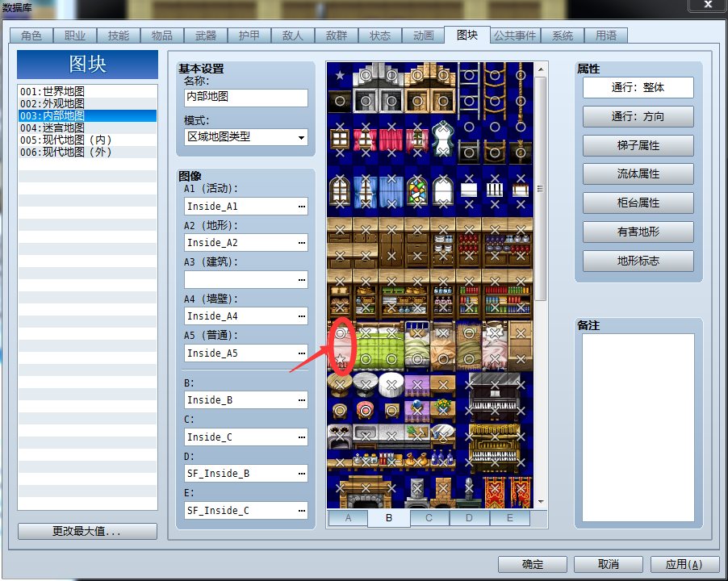Toggle passability of square wooden stool tile
The width and height of the screenshot is (728, 581).
(x=391, y=411)
